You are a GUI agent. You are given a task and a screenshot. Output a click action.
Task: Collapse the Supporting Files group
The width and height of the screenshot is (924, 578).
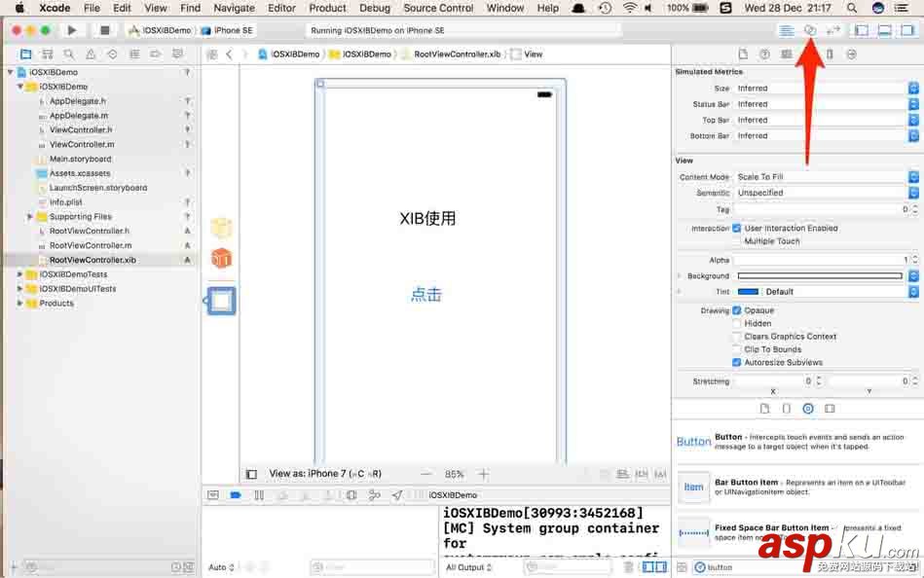[x=27, y=216]
